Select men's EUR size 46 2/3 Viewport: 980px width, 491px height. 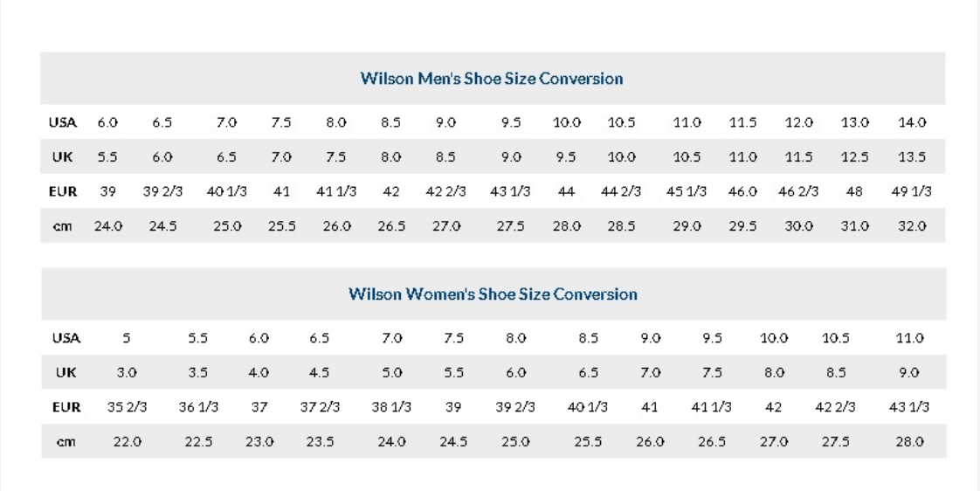pos(798,191)
